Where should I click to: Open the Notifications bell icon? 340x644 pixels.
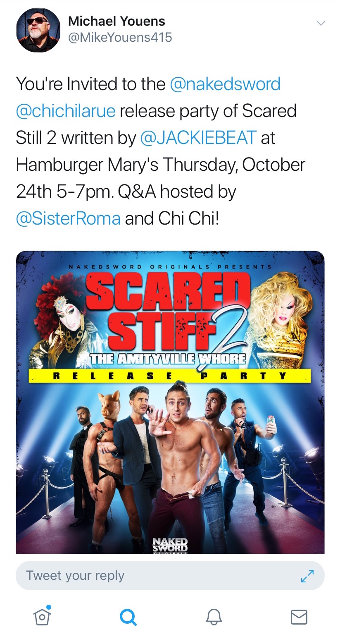pos(214,618)
